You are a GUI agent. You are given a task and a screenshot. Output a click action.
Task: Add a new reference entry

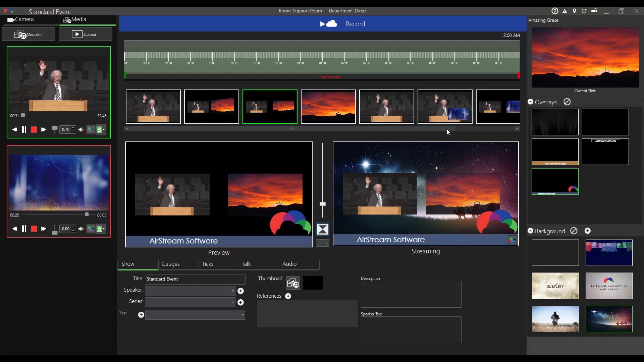coord(288,296)
